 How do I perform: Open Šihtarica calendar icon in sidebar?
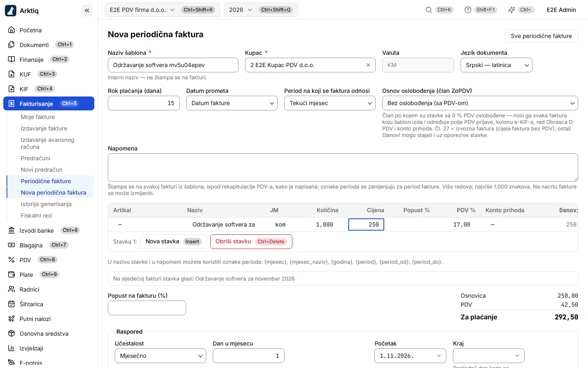click(11, 304)
